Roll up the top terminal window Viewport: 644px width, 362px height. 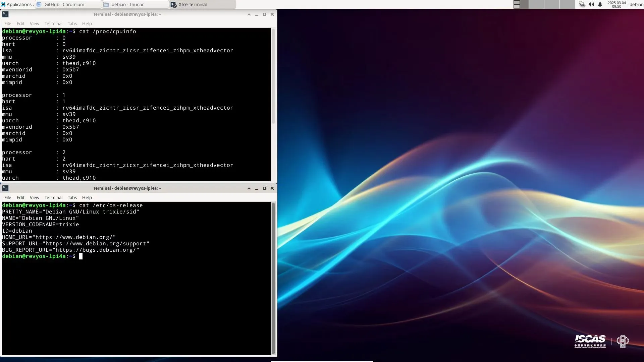249,14
